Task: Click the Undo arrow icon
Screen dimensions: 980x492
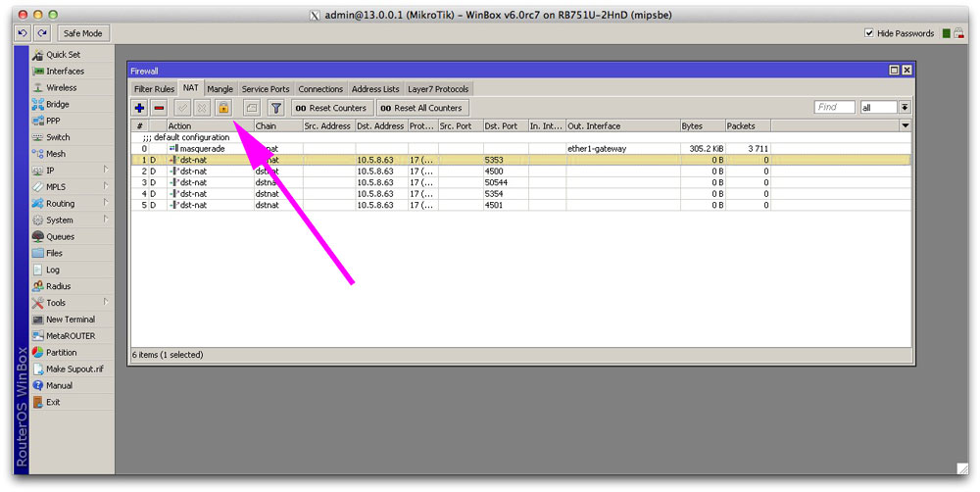Action: click(x=23, y=33)
